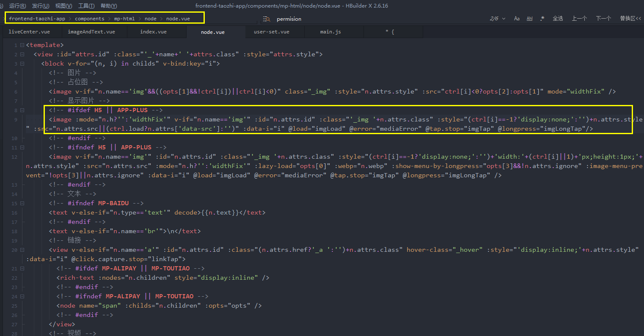The height and width of the screenshot is (336, 644).
Task: Toggle the replace area with 替换区<<
Action: point(630,19)
